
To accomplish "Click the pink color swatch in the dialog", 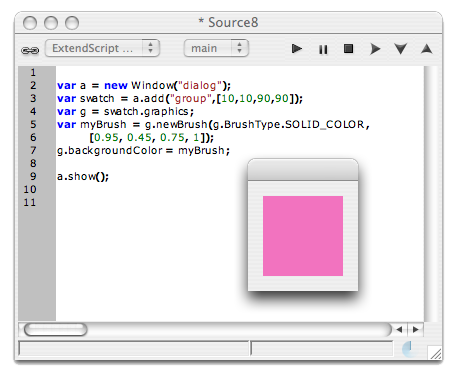I will [x=303, y=236].
